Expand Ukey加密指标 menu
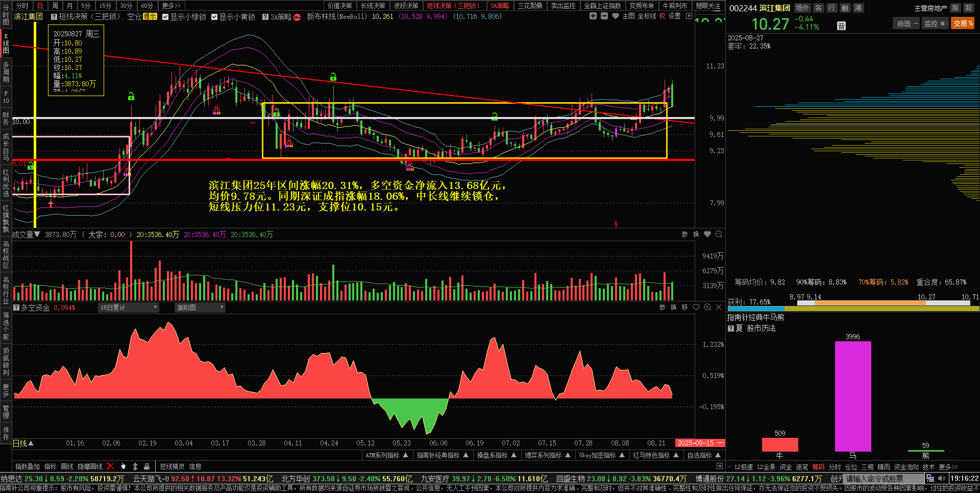Screen dimensions: 980x493 point(602,455)
